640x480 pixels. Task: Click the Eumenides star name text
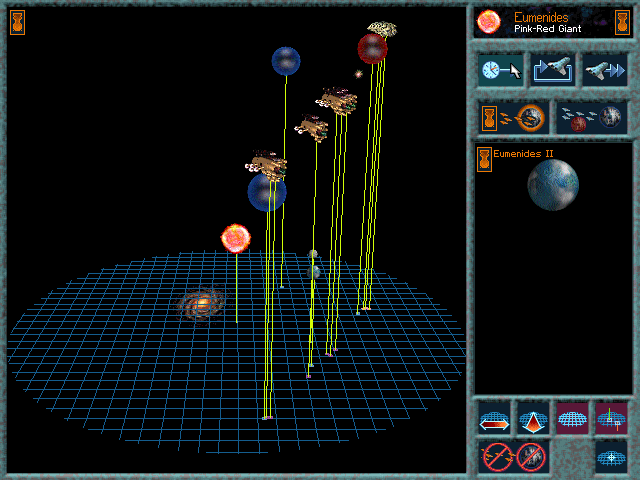click(x=541, y=17)
